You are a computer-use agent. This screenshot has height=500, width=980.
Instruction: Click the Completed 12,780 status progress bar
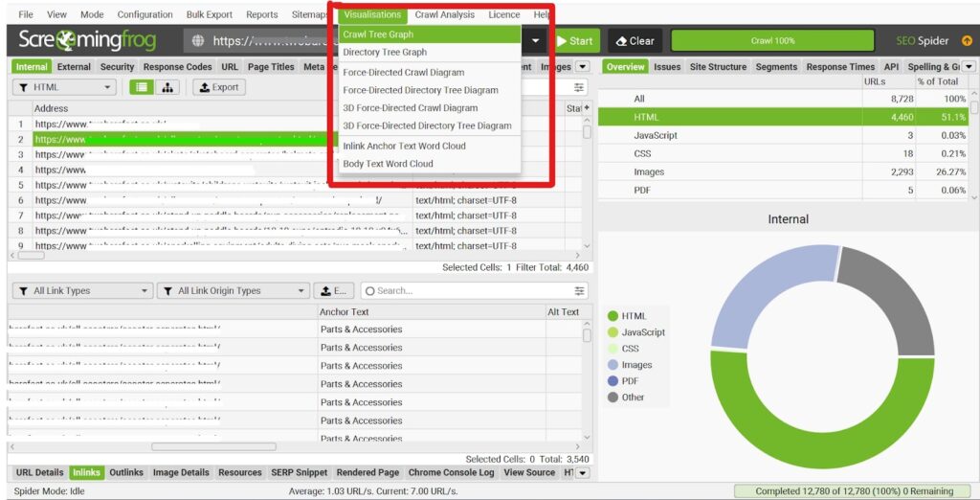[x=855, y=491]
